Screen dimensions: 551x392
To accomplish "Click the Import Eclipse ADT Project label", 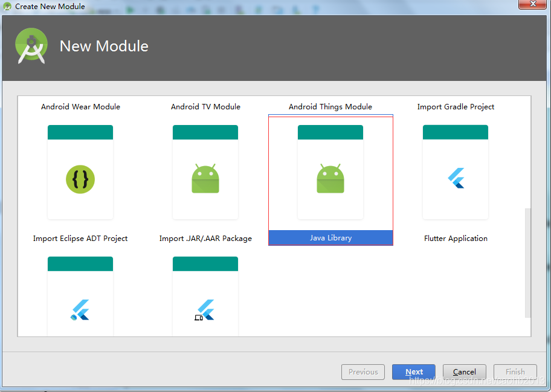I will (80, 239).
